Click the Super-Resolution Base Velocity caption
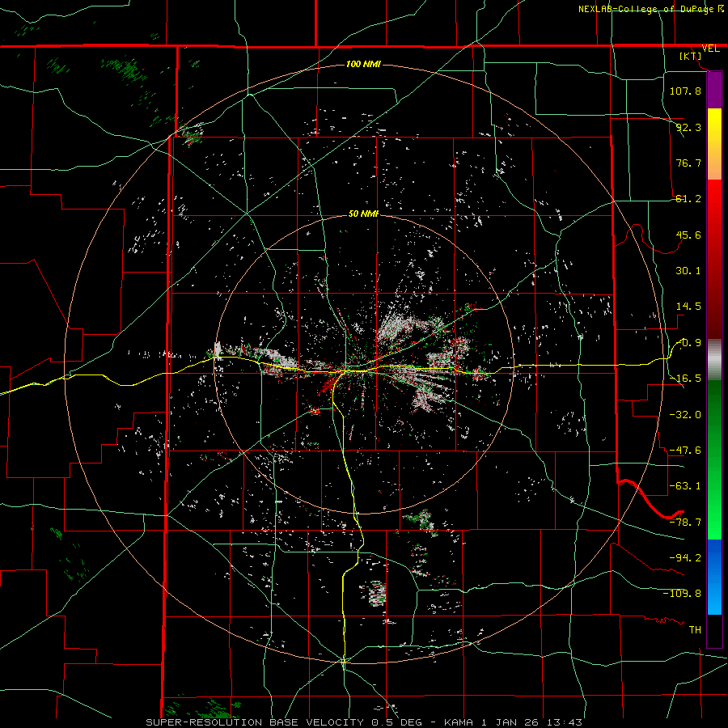This screenshot has height=728, width=728. click(x=364, y=722)
